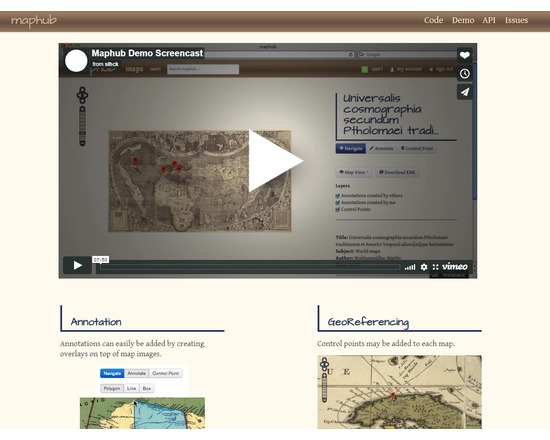
Task: Click the georeferencing map pan control
Action: tap(324, 364)
